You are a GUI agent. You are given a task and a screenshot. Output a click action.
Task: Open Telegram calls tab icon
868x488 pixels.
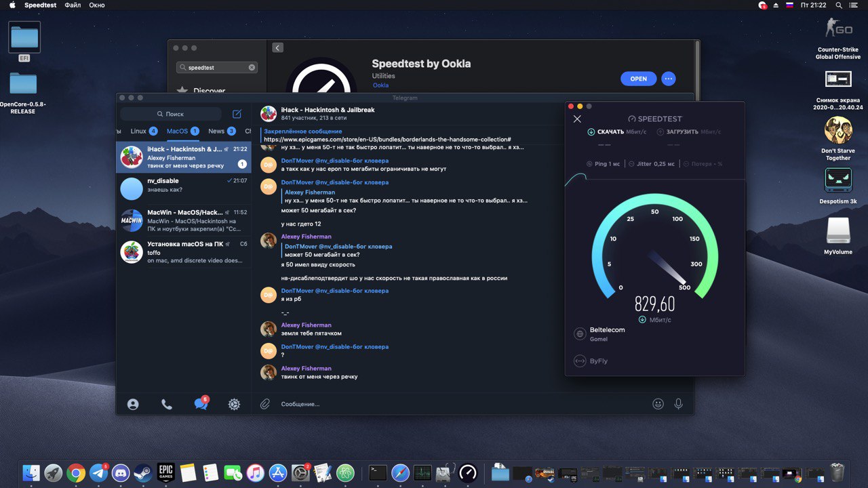(x=167, y=404)
